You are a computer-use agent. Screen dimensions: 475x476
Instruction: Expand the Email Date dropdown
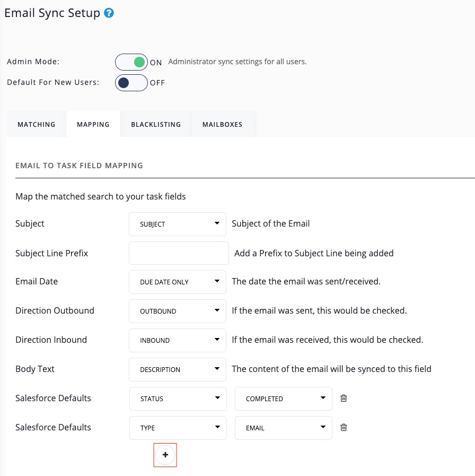pyautogui.click(x=177, y=282)
